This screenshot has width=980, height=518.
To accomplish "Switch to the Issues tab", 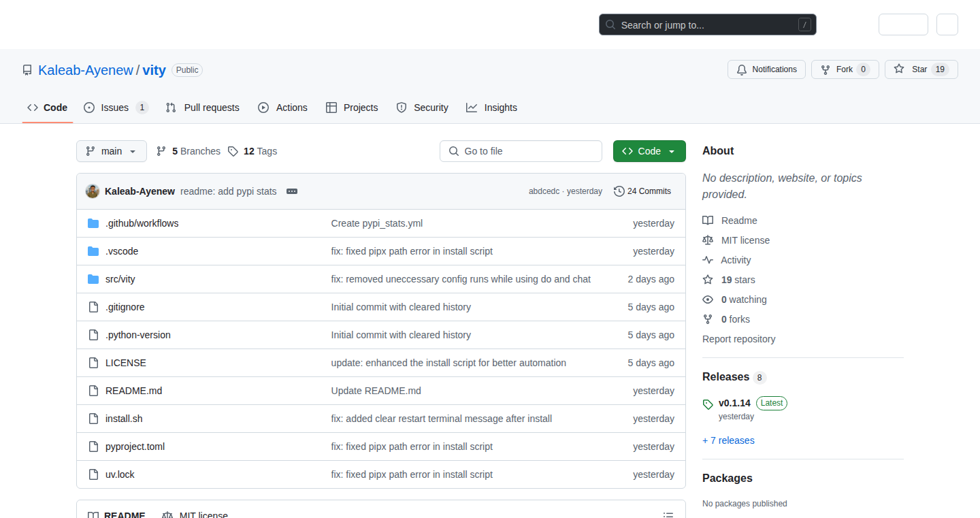I will coord(116,108).
